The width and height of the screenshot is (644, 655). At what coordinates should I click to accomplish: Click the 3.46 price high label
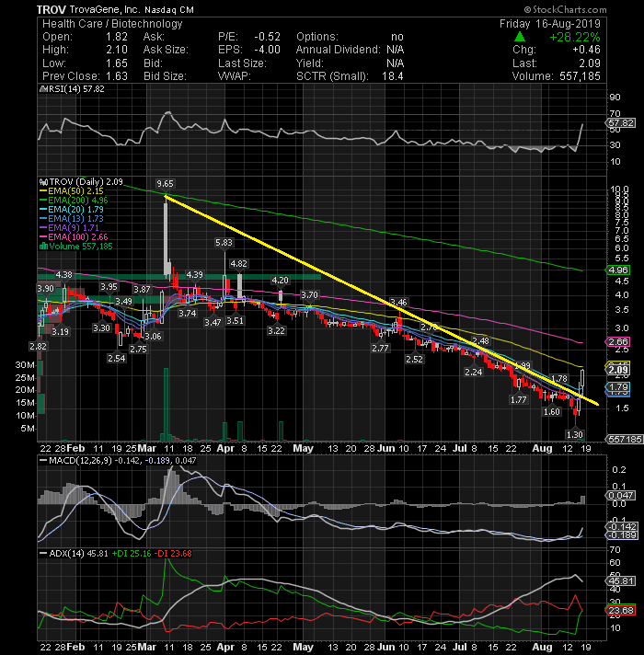(x=398, y=302)
